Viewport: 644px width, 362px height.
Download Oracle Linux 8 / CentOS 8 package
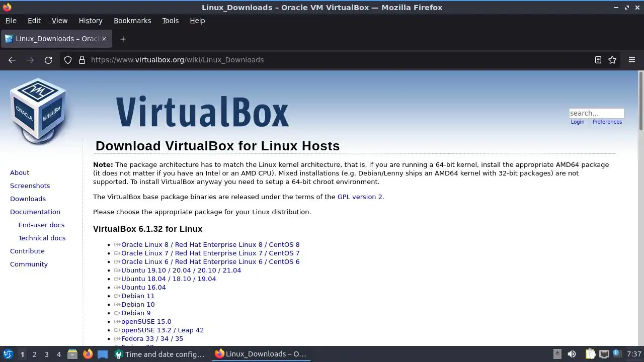tap(210, 244)
